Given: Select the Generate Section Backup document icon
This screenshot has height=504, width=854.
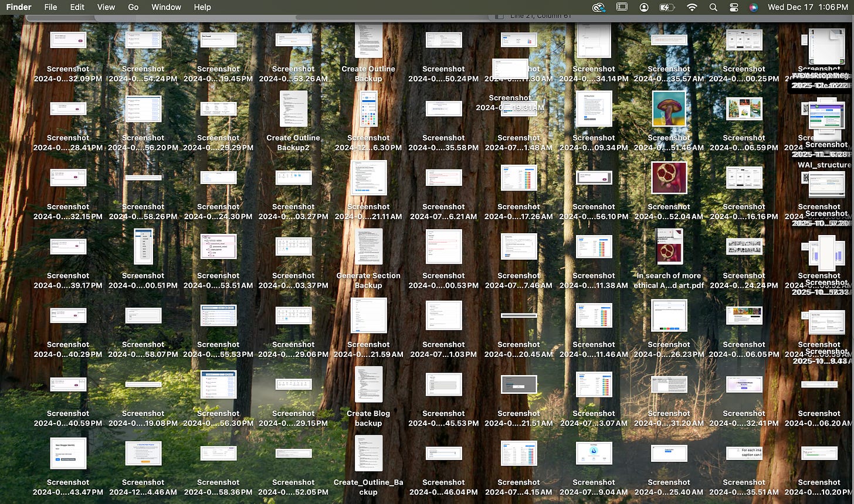Looking at the screenshot, I should 368,247.
